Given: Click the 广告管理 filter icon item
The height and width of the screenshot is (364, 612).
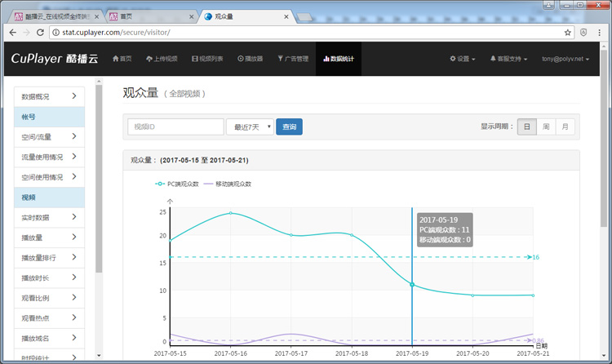Looking at the screenshot, I should (x=281, y=59).
